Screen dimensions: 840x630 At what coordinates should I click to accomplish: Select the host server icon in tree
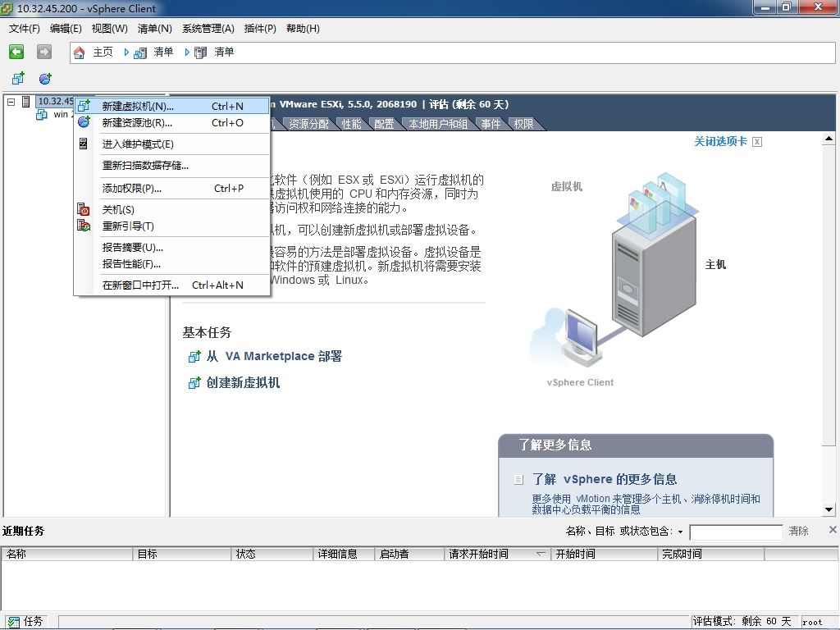(25, 101)
